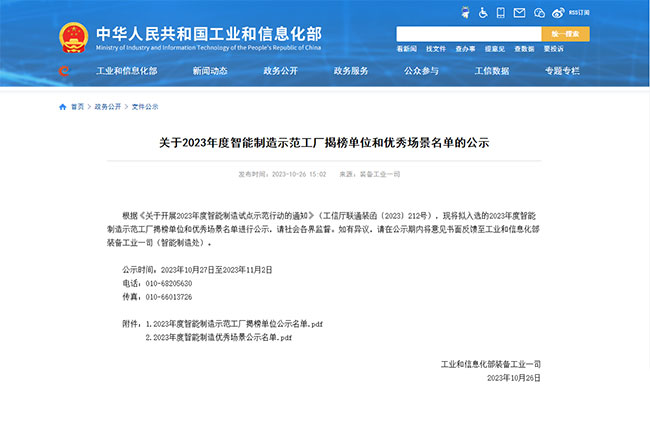Screen dimensions: 650x423
Task: Click the site title 中华人民共和国工业和信息化部
Action: 209,34
